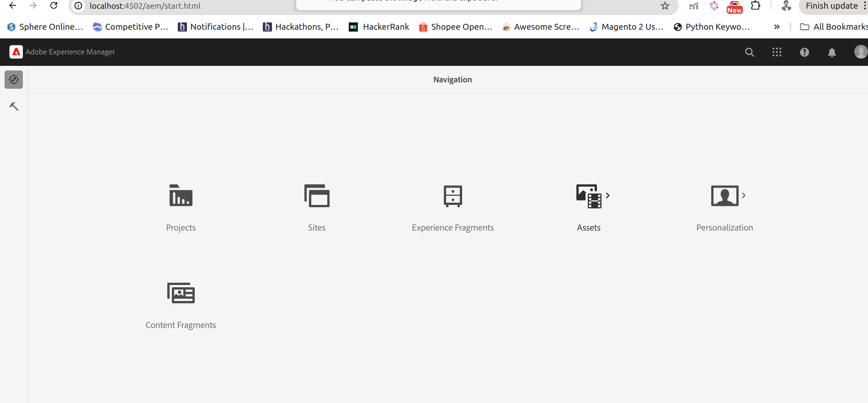Select the Tools hammer icon in sidebar
The width and height of the screenshot is (868, 403).
[14, 106]
